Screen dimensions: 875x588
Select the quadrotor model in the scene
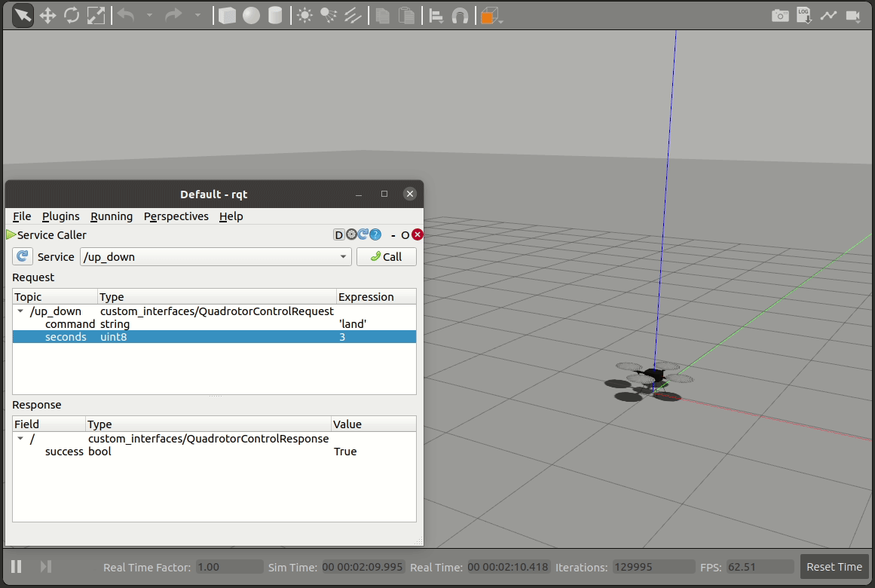tap(653, 374)
